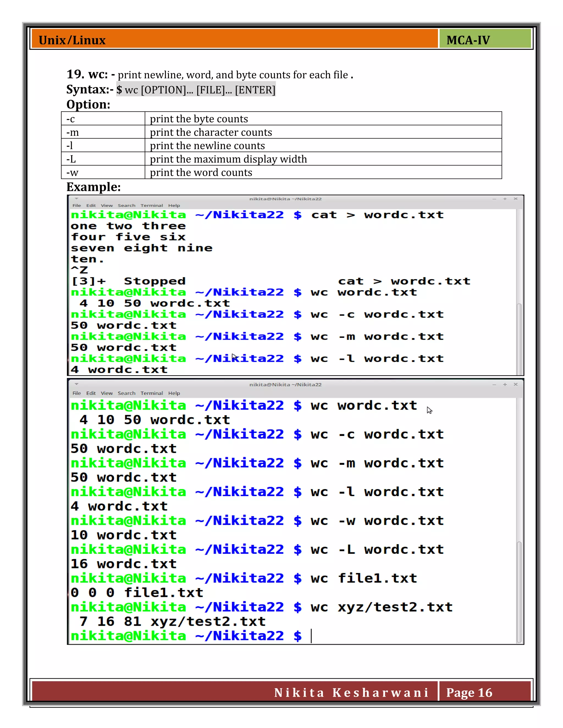Screen dimensions: 563x728
Task: Close the upper terminal window
Action: pyautogui.click(x=516, y=199)
